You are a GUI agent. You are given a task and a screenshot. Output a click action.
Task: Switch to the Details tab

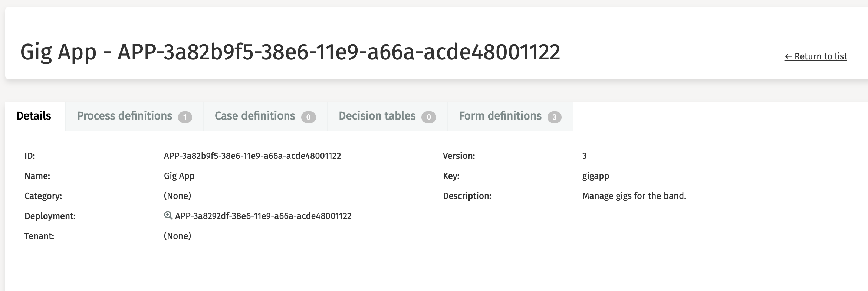tap(34, 116)
